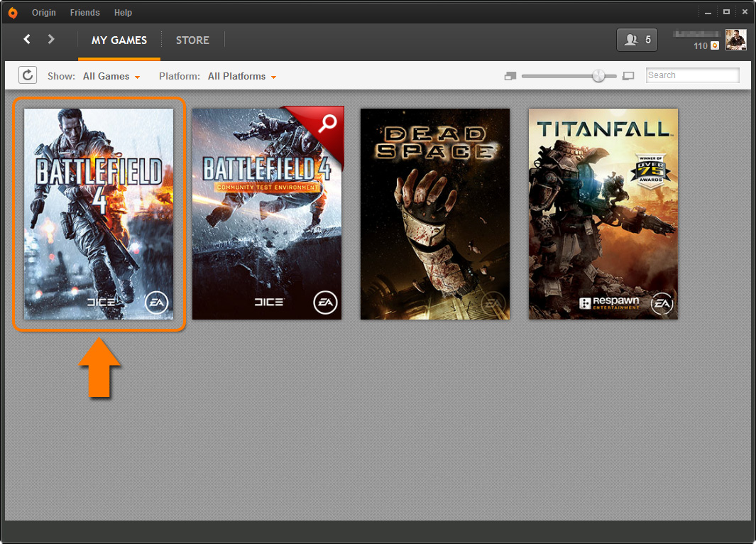Click the Origin logo icon
The image size is (756, 544).
pyautogui.click(x=13, y=13)
